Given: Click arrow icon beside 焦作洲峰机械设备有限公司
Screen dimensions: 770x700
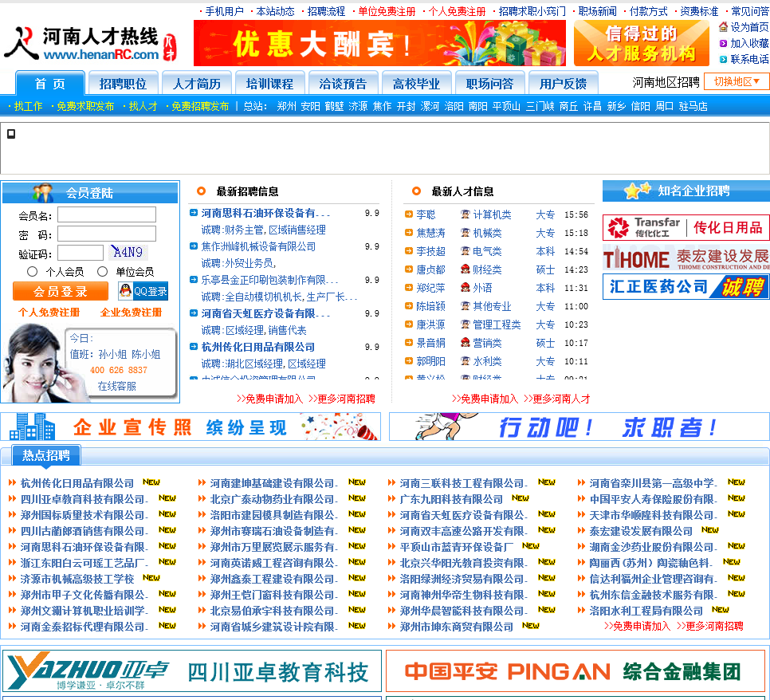Looking at the screenshot, I should tap(194, 246).
